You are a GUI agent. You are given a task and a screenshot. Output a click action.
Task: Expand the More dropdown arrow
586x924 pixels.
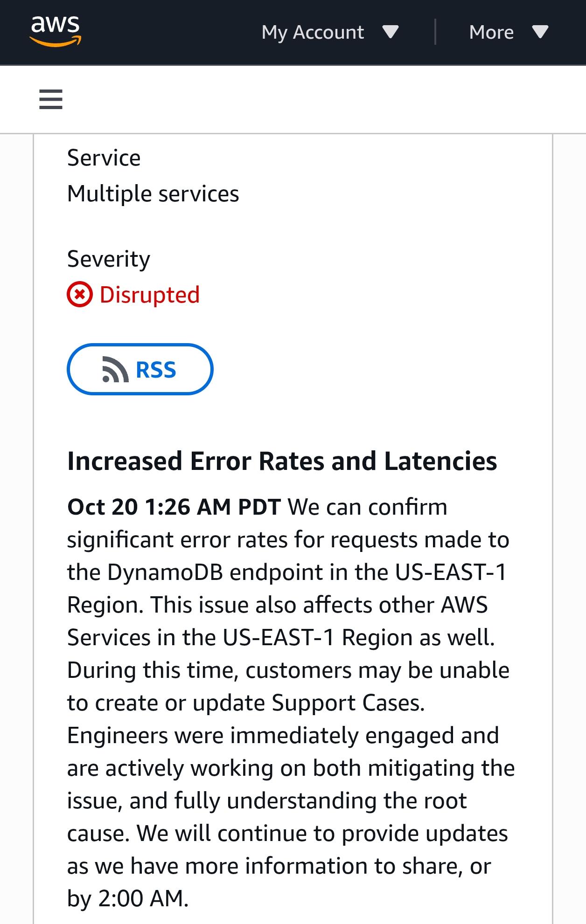click(x=540, y=32)
